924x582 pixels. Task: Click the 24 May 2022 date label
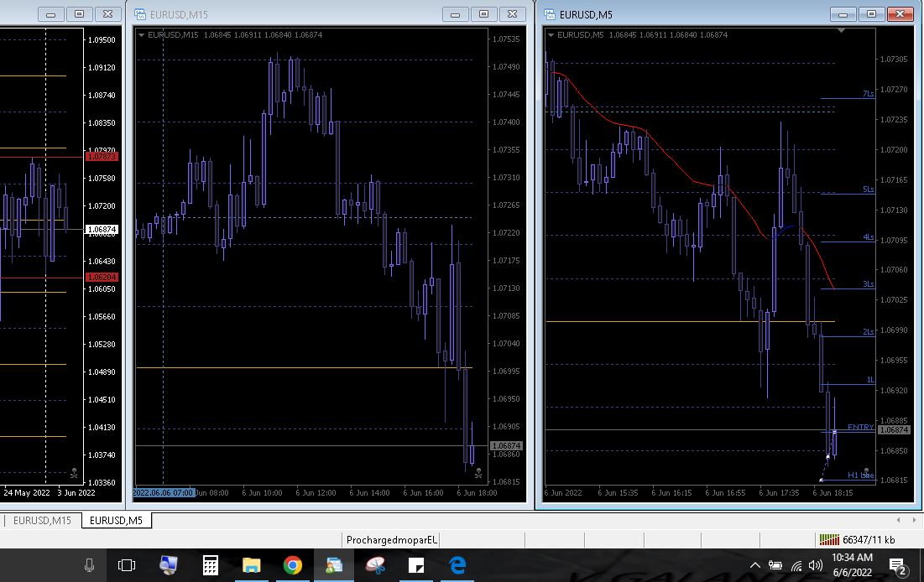27,492
